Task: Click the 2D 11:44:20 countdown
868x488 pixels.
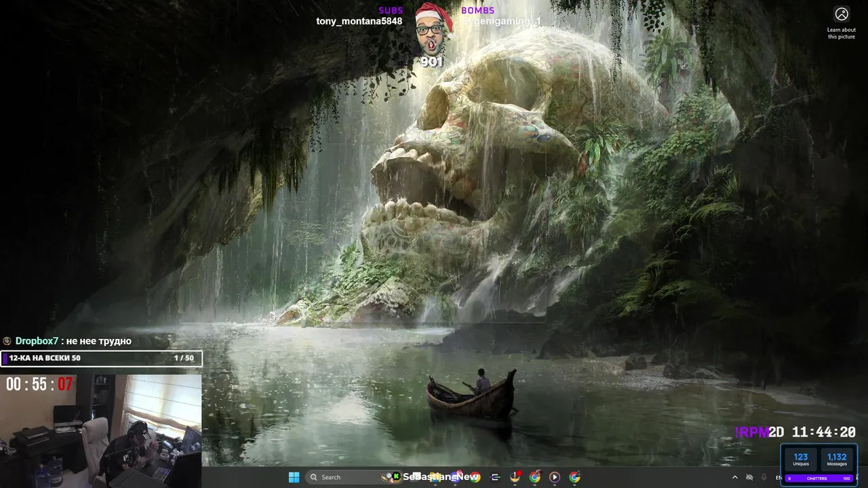Action: tap(812, 432)
